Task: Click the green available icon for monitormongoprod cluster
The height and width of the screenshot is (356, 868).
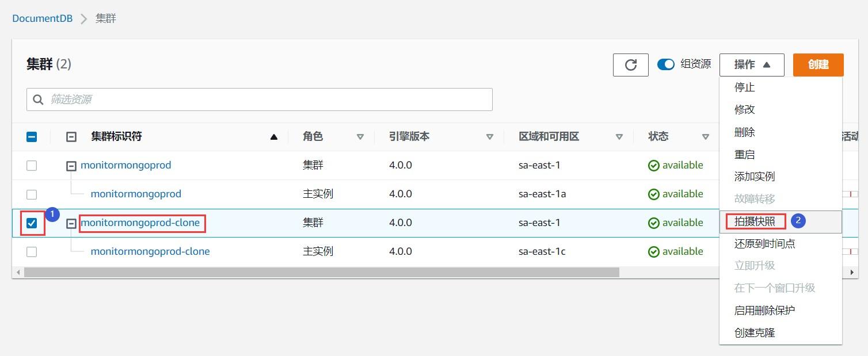Action: 654,165
